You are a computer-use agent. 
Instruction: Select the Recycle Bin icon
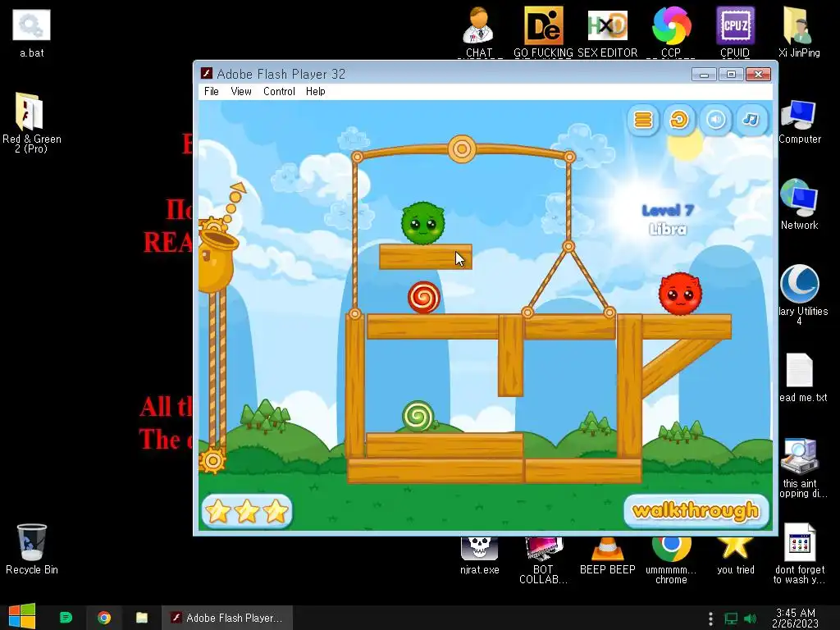coord(32,549)
